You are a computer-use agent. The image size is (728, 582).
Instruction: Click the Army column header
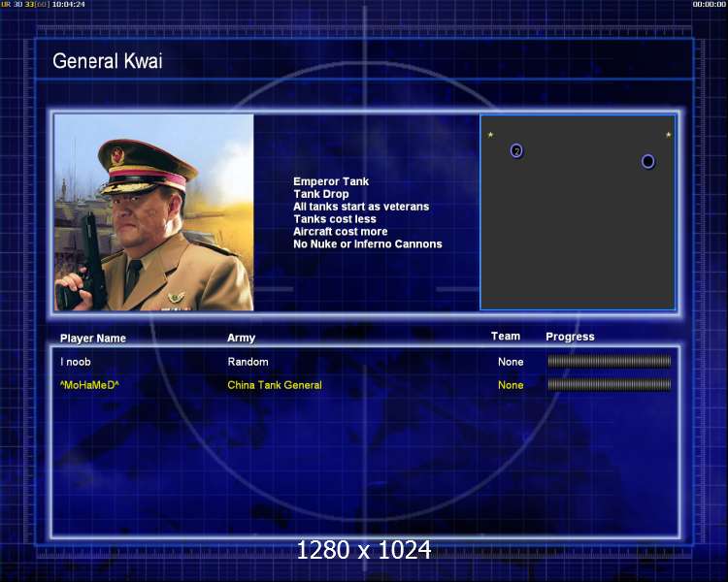coord(242,339)
